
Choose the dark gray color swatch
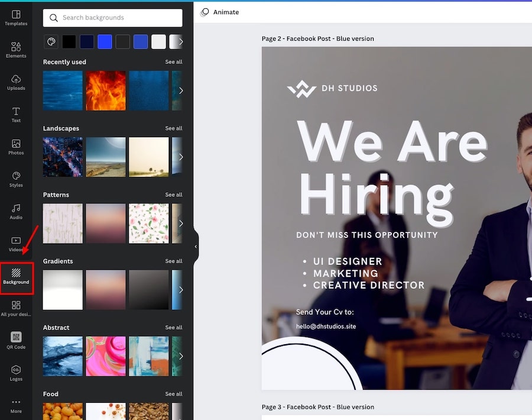pos(123,42)
